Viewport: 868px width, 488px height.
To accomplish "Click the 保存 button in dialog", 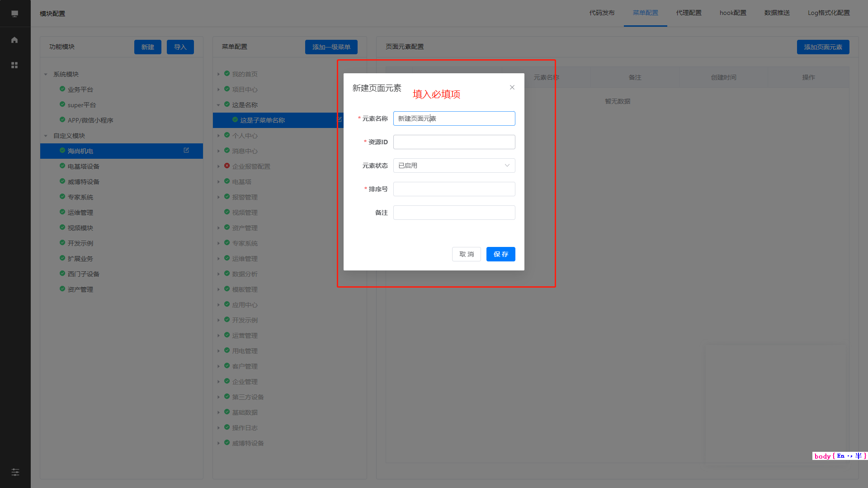I will pos(501,254).
